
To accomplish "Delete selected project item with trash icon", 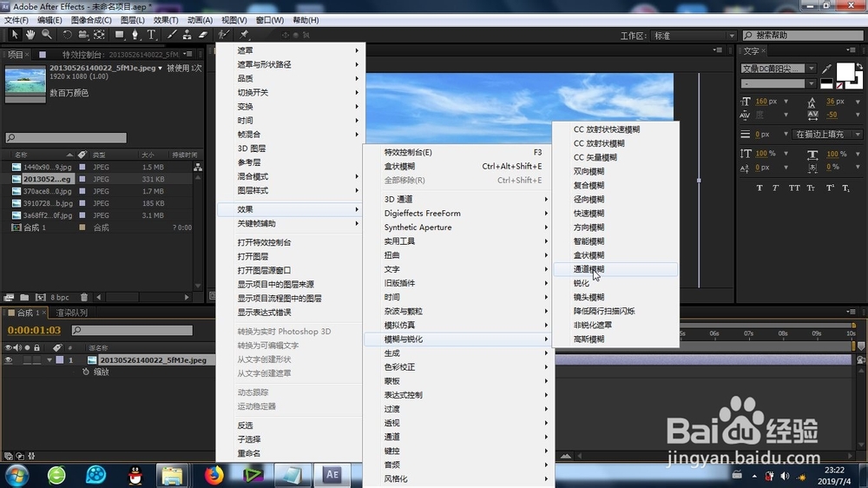I will (x=83, y=298).
